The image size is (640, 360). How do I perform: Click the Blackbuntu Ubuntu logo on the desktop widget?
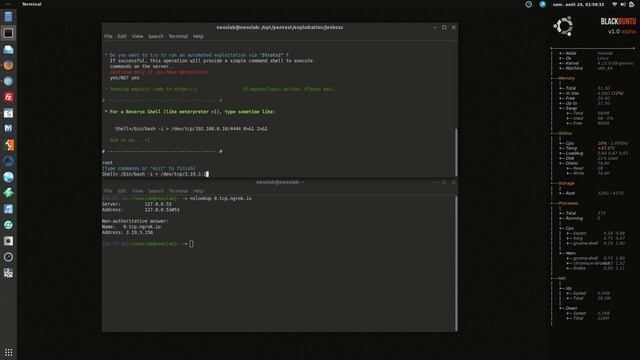[x=563, y=26]
